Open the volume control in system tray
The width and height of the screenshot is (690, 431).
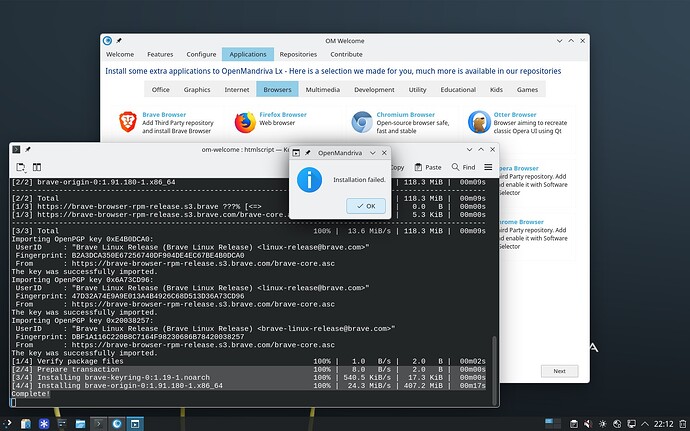pos(587,424)
